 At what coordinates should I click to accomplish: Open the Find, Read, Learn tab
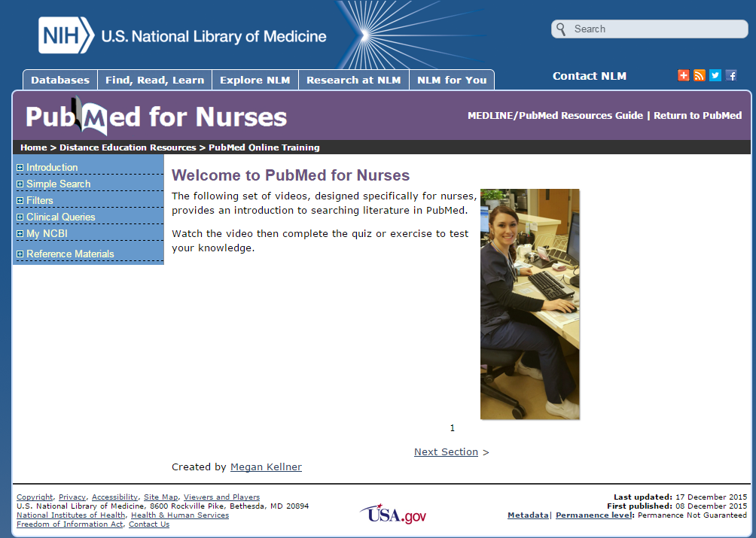155,80
